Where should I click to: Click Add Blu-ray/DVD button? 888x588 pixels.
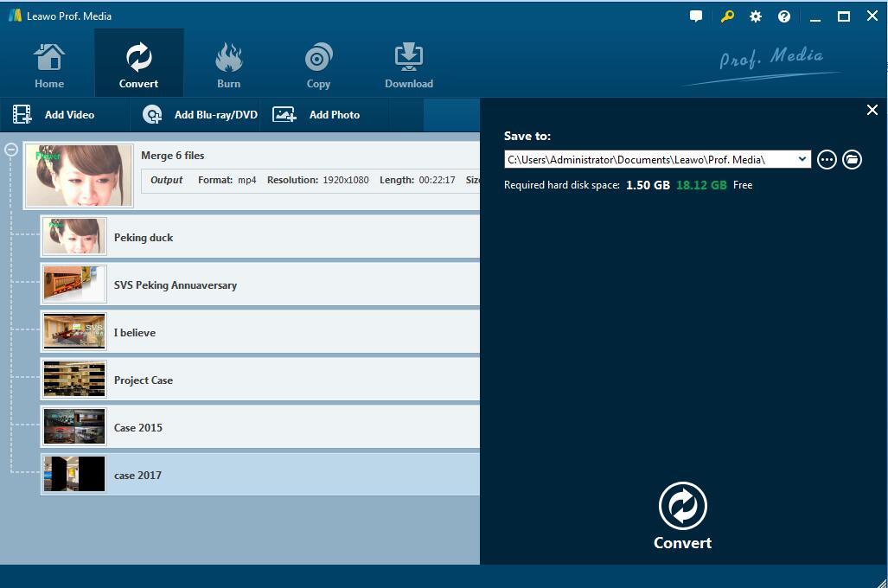pos(201,115)
